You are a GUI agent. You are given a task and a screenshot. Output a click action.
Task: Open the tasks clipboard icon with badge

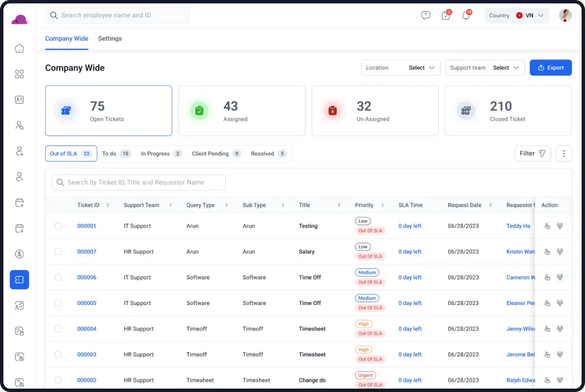pyautogui.click(x=446, y=15)
